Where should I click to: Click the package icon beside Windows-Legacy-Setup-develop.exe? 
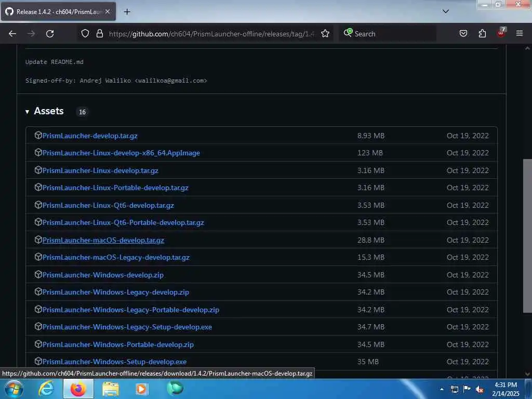(38, 326)
